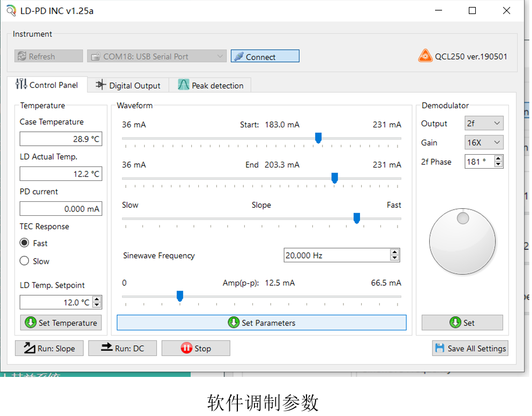Select Slow TEC Response radio button
Image resolution: width=532 pixels, height=416 pixels.
point(25,261)
